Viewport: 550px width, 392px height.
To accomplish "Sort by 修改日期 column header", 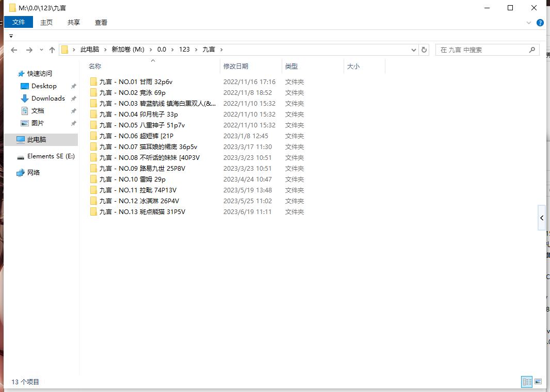I will 236,66.
